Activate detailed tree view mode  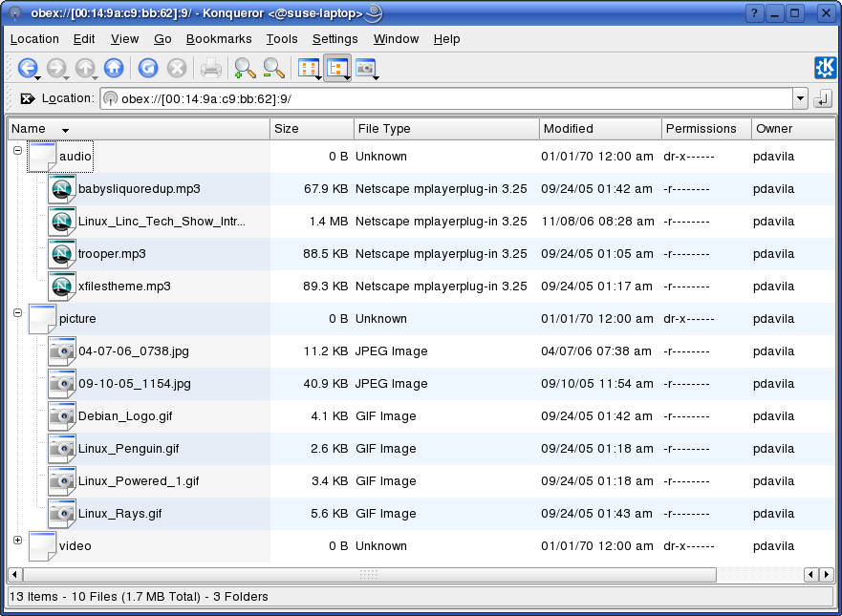click(x=336, y=68)
